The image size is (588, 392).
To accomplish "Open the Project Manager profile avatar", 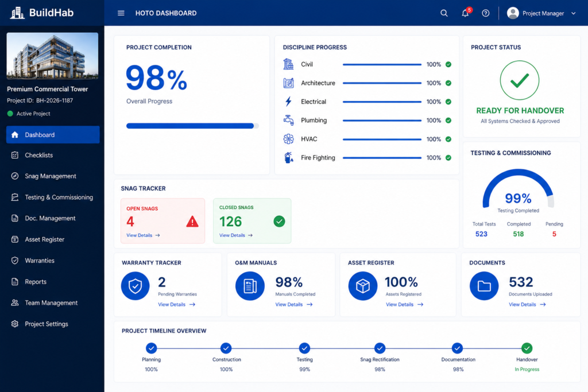I will click(x=513, y=13).
